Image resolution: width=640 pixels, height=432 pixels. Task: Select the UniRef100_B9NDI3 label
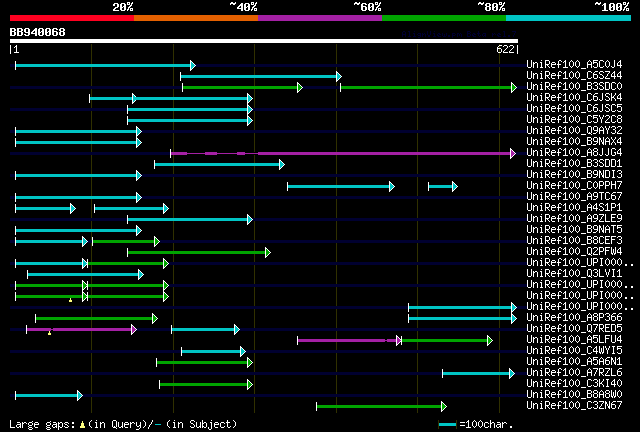(574, 174)
